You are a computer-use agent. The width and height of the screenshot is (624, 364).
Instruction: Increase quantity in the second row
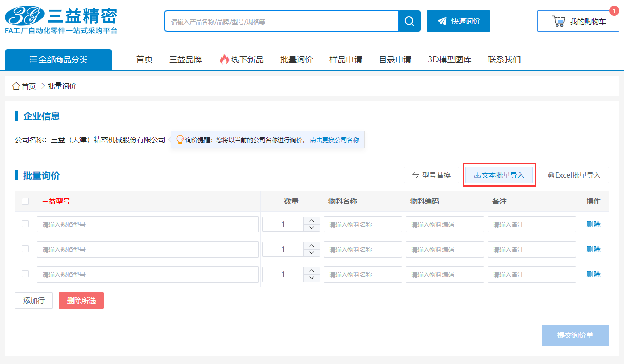click(311, 246)
